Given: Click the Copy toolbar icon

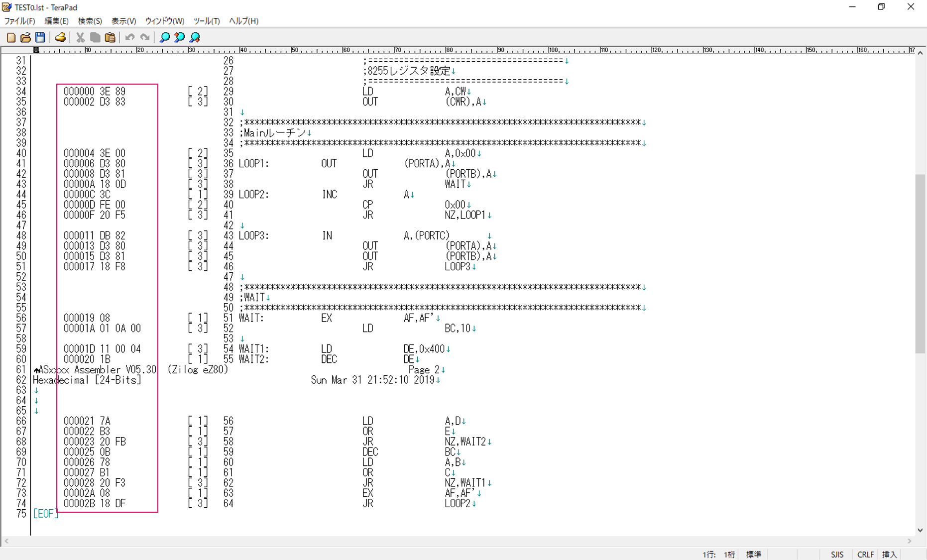Looking at the screenshot, I should [95, 37].
